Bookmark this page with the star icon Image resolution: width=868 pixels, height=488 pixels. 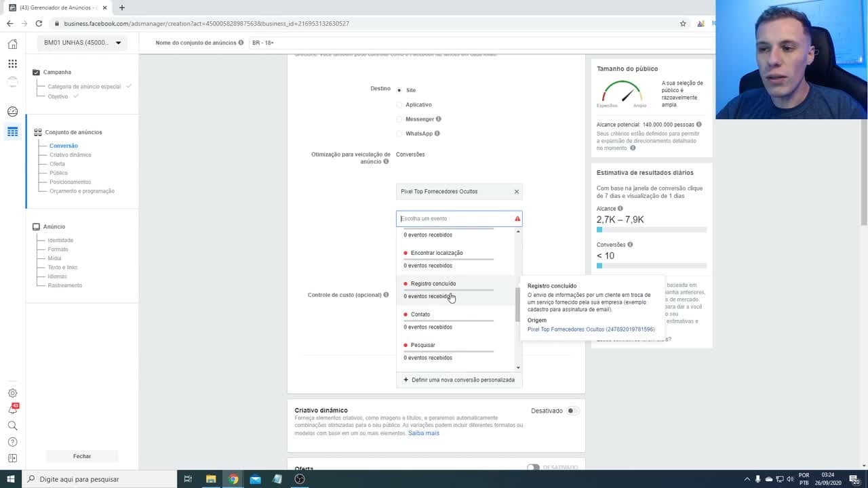click(x=683, y=24)
